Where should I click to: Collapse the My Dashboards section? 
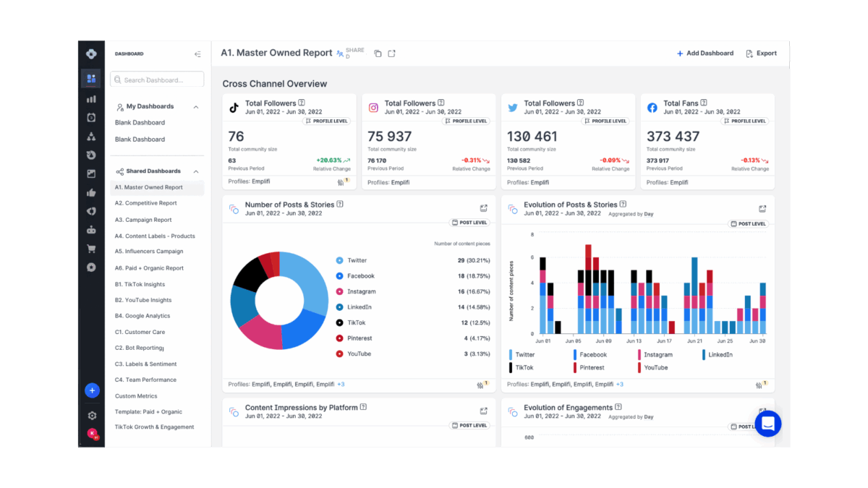196,107
